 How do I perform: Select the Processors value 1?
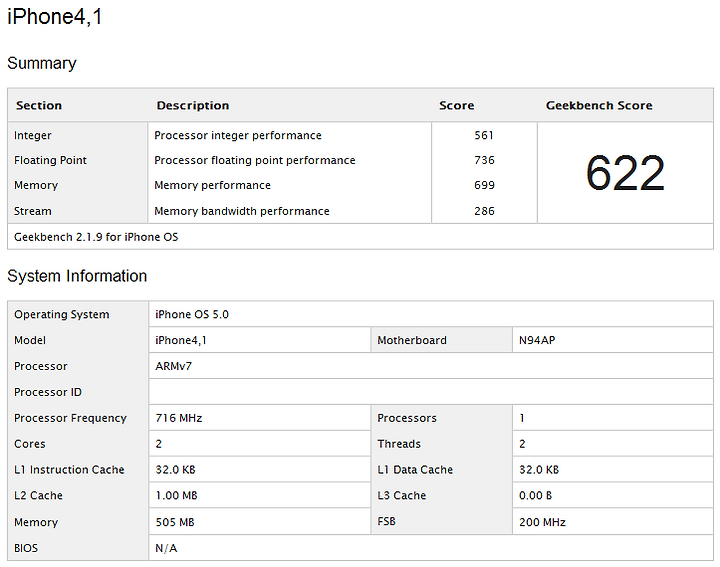click(522, 418)
